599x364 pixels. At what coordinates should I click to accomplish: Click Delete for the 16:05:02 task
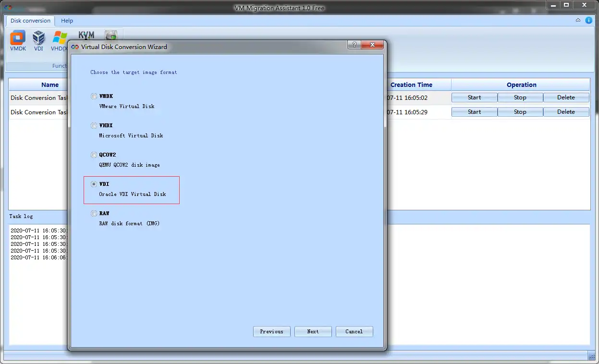[566, 97]
